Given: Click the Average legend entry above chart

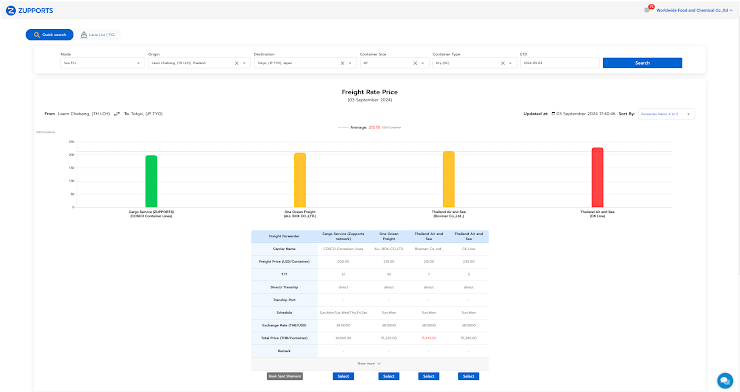Looking at the screenshot, I should point(370,127).
